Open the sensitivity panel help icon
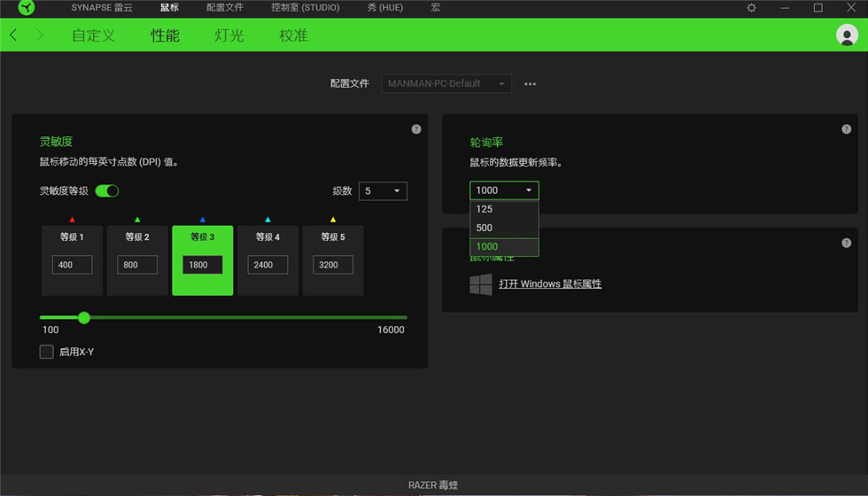Screen dimensions: 868x496 [x=416, y=129]
